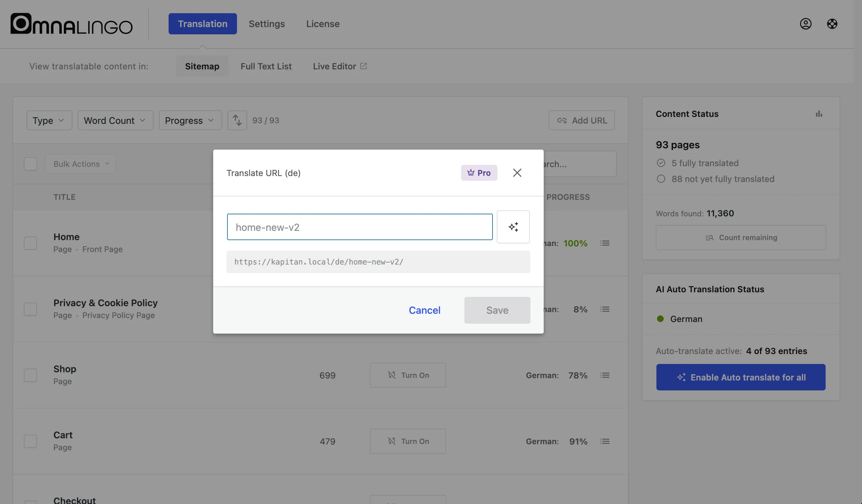Click the search field behind the dialog
This screenshot has width=862, height=504.
pos(580,164)
